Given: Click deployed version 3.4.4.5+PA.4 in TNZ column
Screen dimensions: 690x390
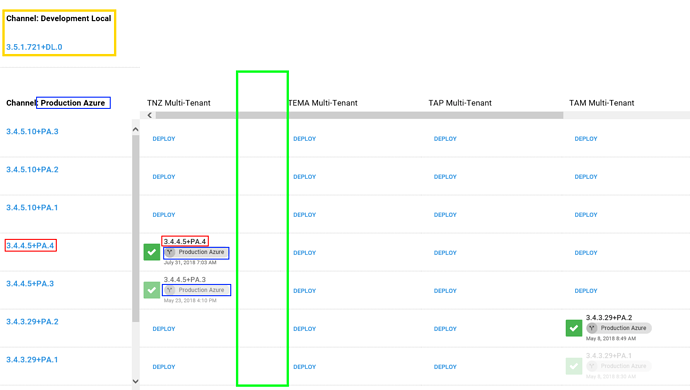Looking at the screenshot, I should (x=185, y=241).
